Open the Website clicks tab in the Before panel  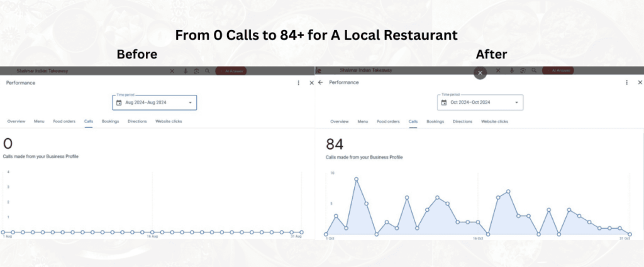[x=169, y=121]
